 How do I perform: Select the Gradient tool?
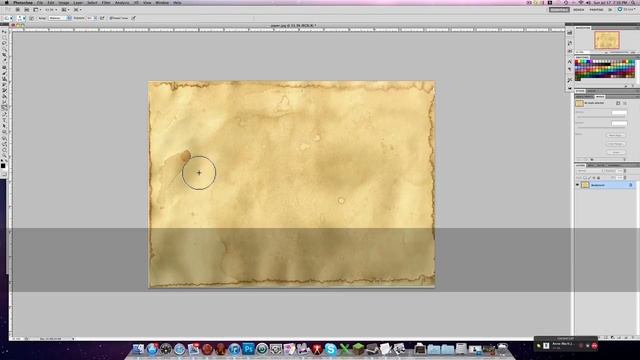coord(4,96)
